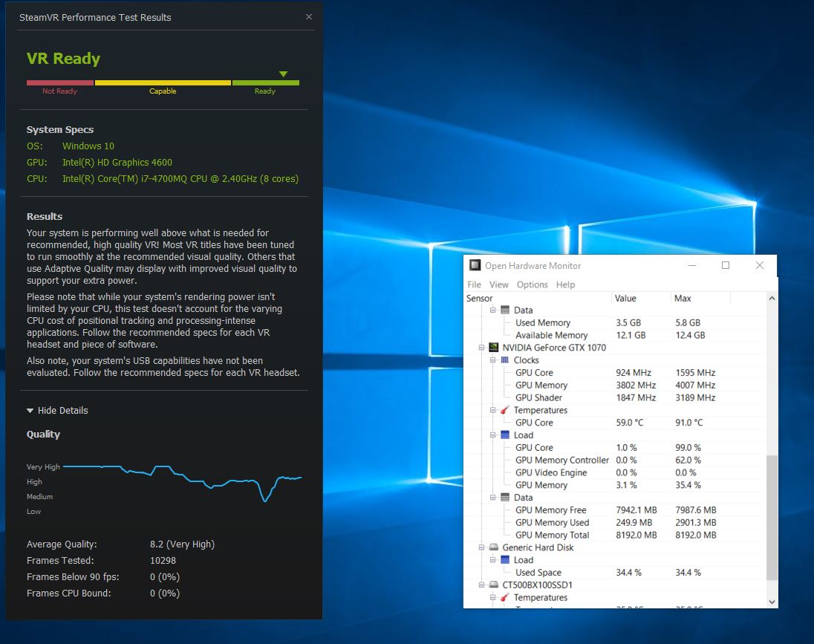The height and width of the screenshot is (644, 814).
Task: Click the thermometer icon under GTX 1070
Action: point(504,410)
